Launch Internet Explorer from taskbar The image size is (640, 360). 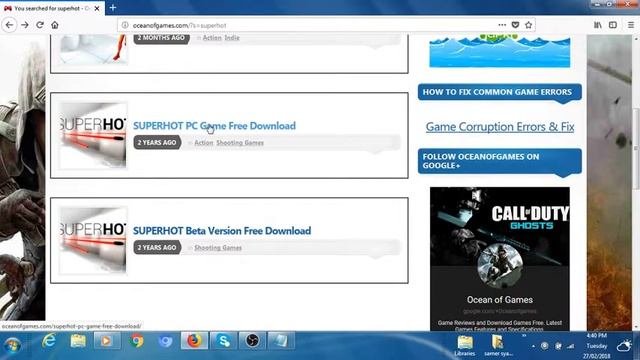tap(49, 341)
